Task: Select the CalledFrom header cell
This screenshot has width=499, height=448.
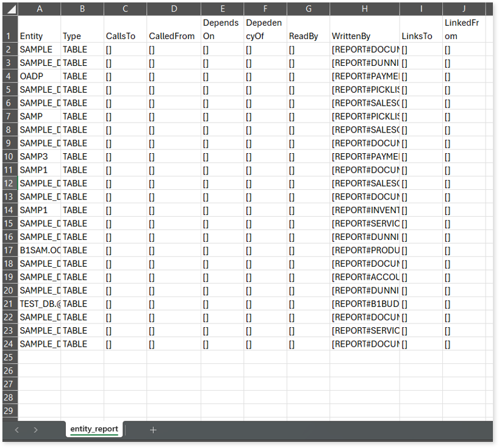Action: click(173, 36)
